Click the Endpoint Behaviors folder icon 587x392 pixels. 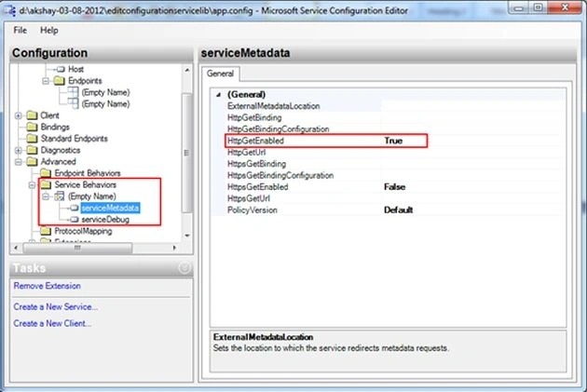pos(46,173)
